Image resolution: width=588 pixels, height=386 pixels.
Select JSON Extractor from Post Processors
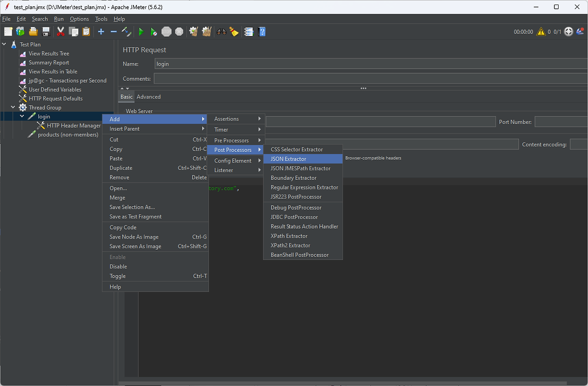coord(288,159)
